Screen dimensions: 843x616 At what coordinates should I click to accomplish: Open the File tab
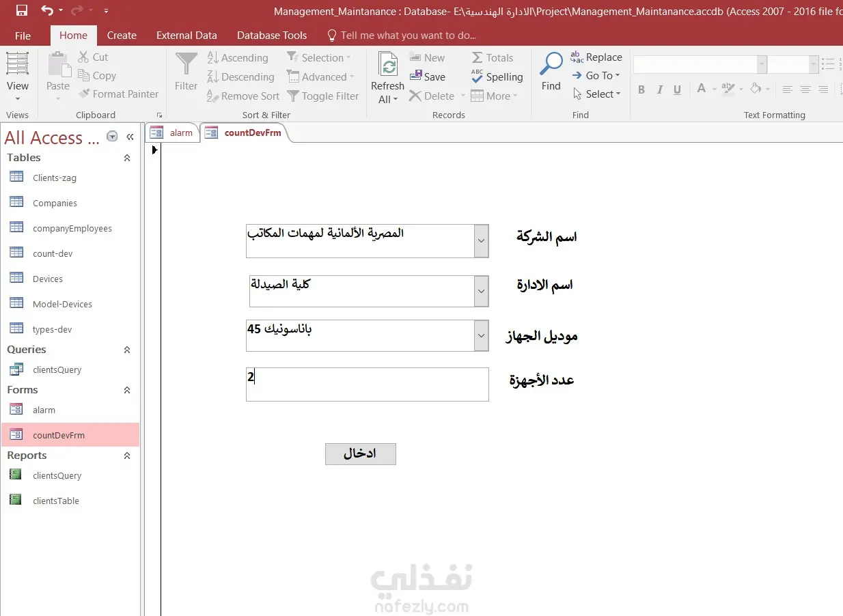pyautogui.click(x=23, y=36)
